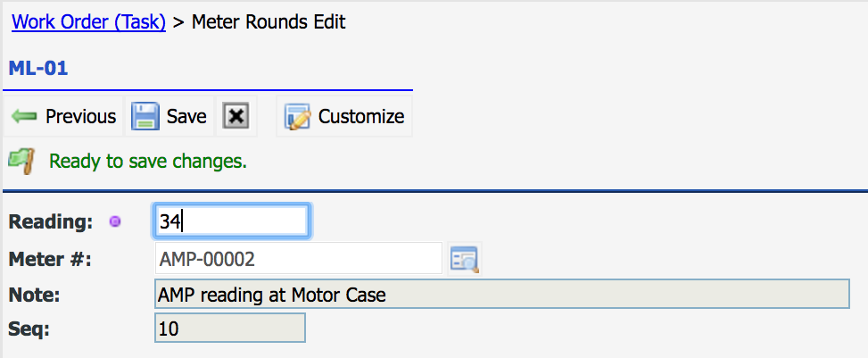The height and width of the screenshot is (358, 868).
Task: Click the Note label
Action: [x=33, y=294]
